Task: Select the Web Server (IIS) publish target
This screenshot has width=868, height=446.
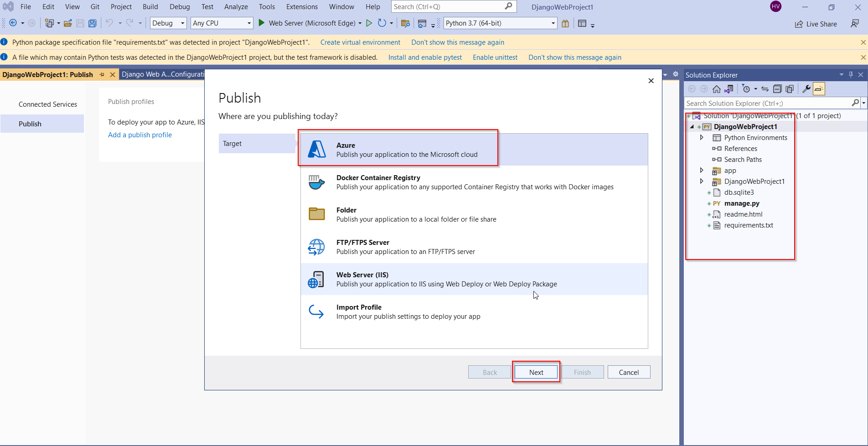Action: [474, 279]
